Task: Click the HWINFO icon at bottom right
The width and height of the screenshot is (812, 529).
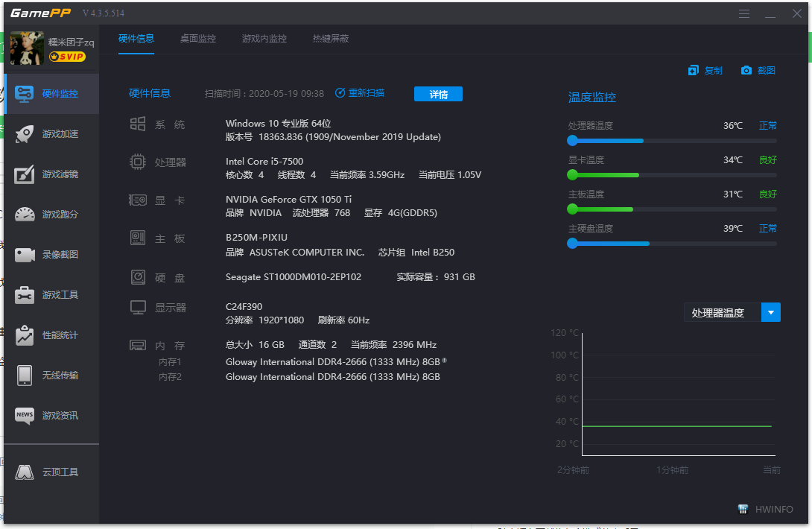Action: point(743,509)
